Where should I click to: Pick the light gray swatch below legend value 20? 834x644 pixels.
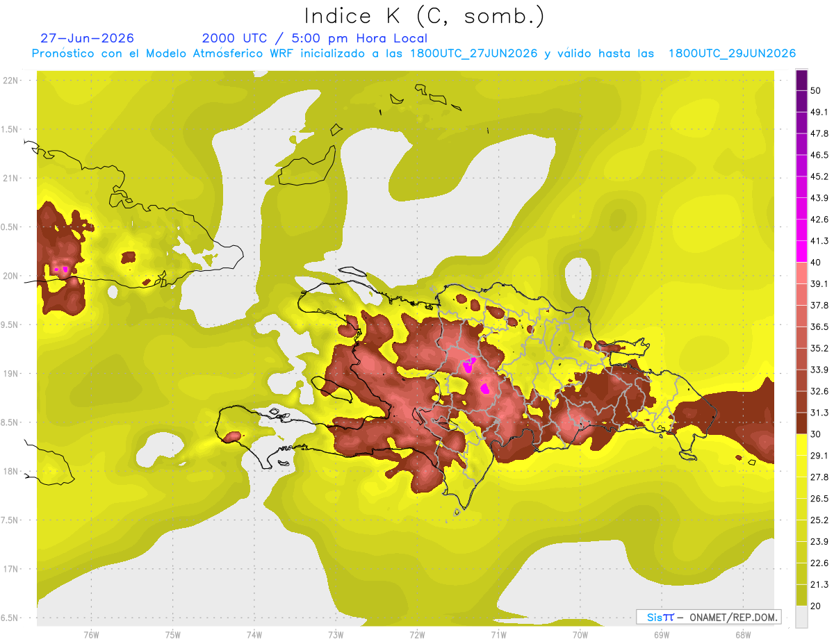[x=801, y=617]
